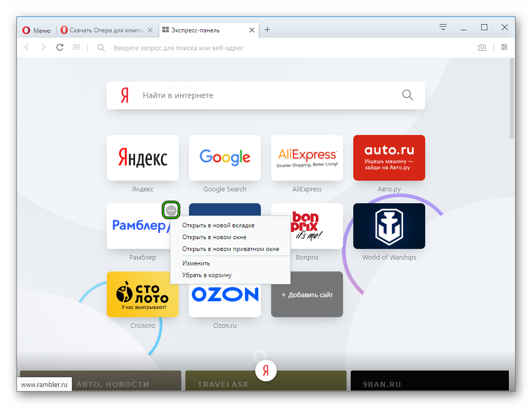Click the Авто.ру label text
532x408 pixels.
pos(389,189)
